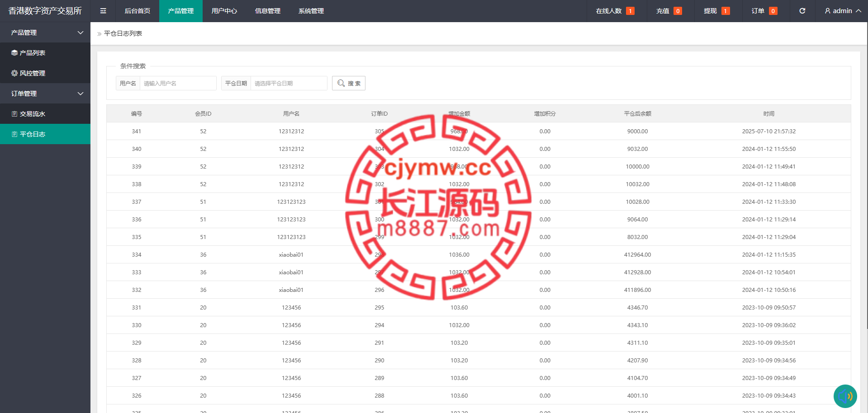Screen dimensions: 868x413
Task: Click order ID 296 cell
Action: [x=379, y=290]
